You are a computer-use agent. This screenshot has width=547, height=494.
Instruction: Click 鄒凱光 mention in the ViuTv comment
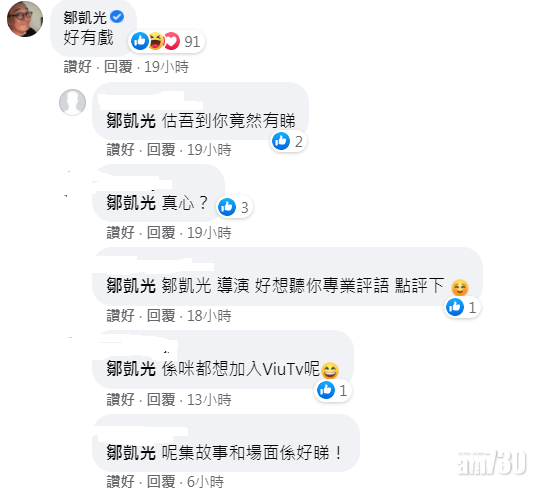click(x=131, y=369)
